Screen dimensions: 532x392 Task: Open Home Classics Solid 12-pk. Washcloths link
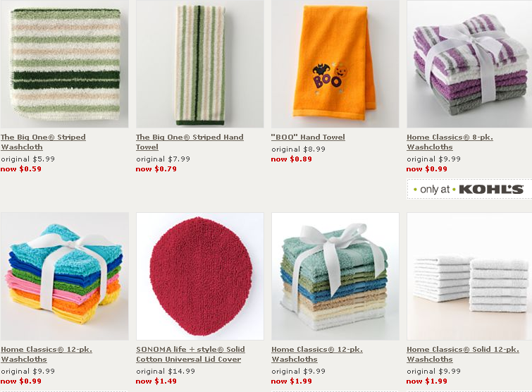pos(463,354)
